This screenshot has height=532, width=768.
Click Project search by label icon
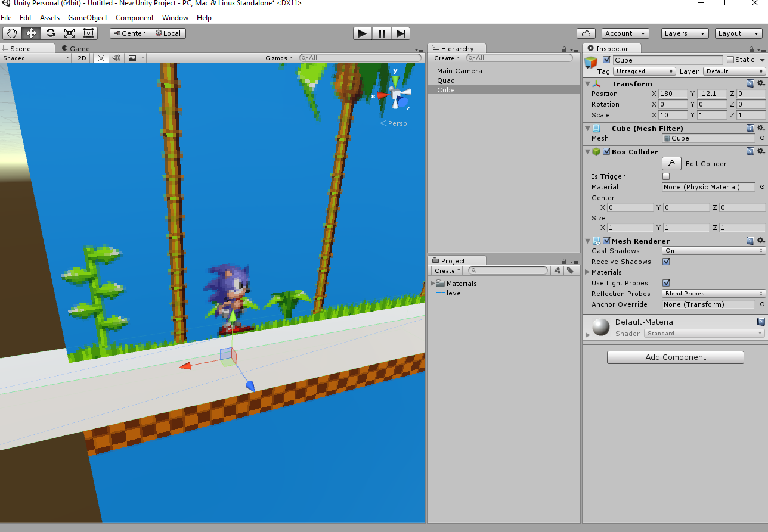pyautogui.click(x=570, y=270)
